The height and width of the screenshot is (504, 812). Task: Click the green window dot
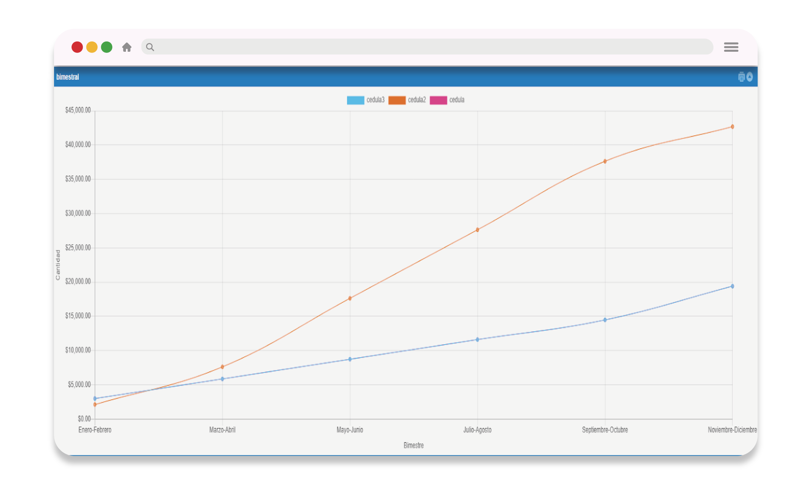pyautogui.click(x=107, y=47)
